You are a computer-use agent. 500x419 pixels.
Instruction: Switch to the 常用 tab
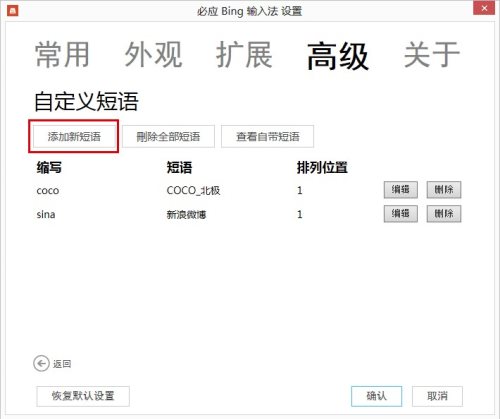63,55
